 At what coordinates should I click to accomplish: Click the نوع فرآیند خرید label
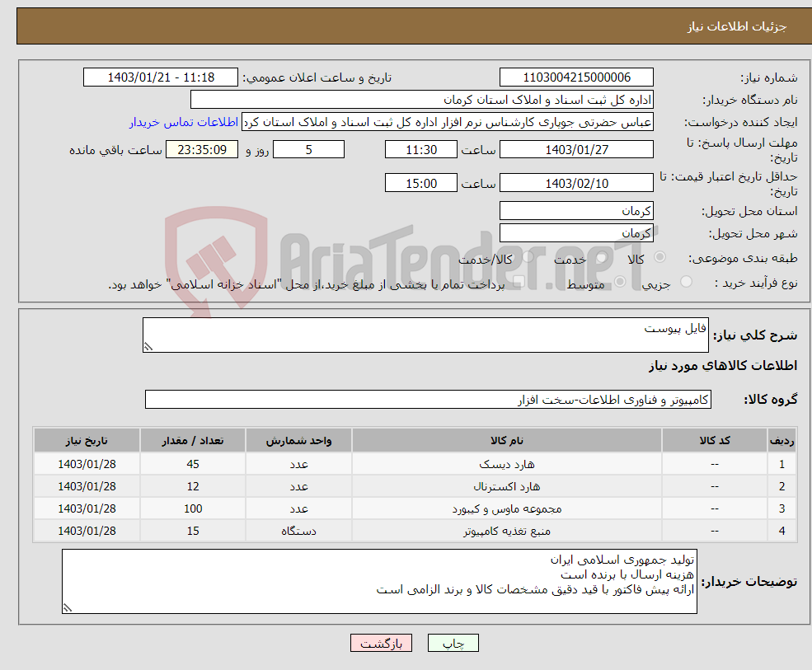click(x=756, y=283)
